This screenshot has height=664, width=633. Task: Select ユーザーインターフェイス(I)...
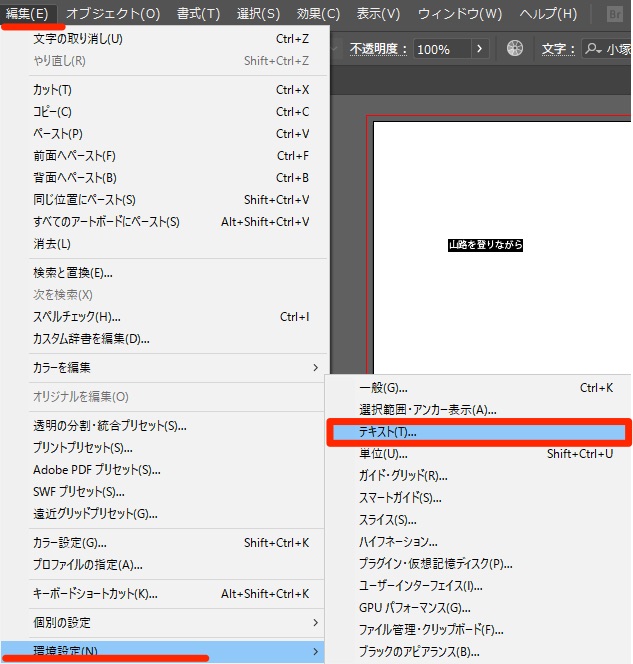[478, 586]
